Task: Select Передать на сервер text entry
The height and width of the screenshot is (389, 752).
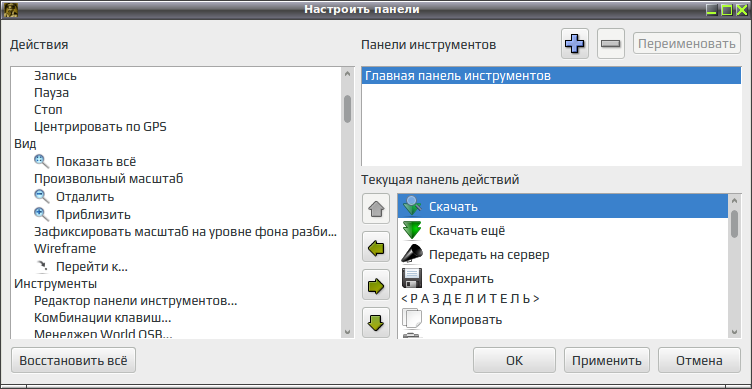Action: [x=489, y=254]
